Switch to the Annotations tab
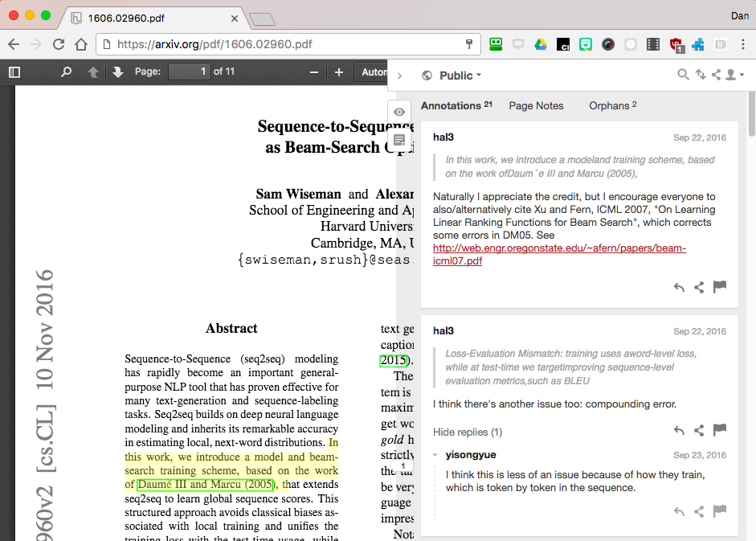Viewport: 756px width, 541px height. coord(456,105)
